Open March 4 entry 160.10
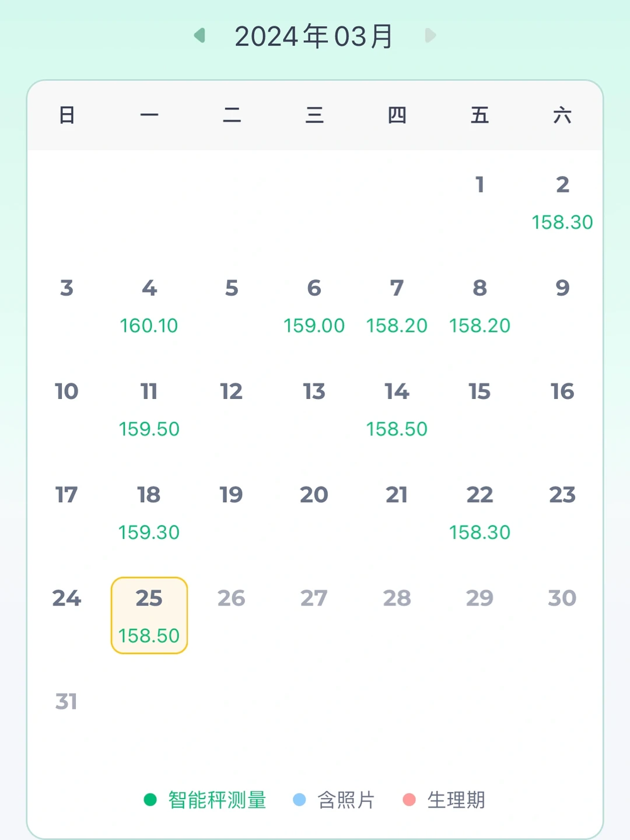630x840 pixels. (x=149, y=306)
